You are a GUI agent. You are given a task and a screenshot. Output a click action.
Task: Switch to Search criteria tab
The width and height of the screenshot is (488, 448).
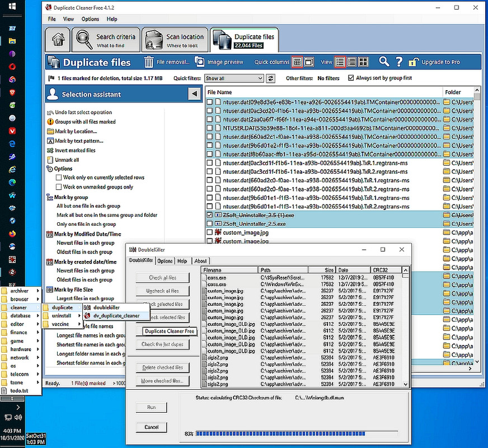click(x=106, y=40)
